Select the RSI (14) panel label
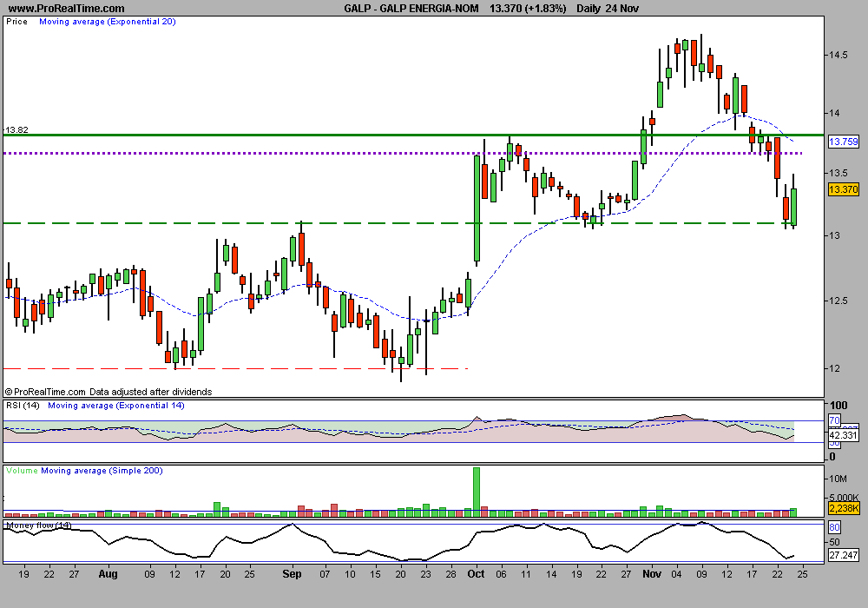The width and height of the screenshot is (868, 608). [23, 406]
